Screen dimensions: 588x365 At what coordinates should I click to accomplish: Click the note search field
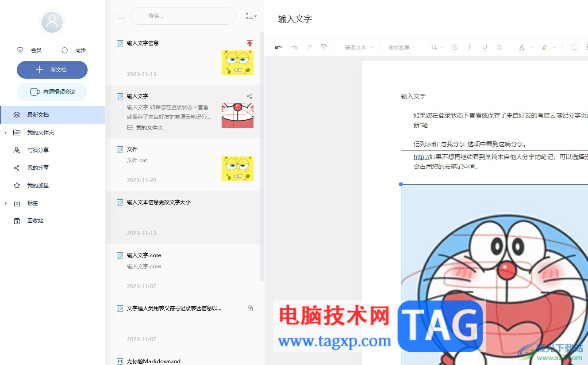(183, 16)
